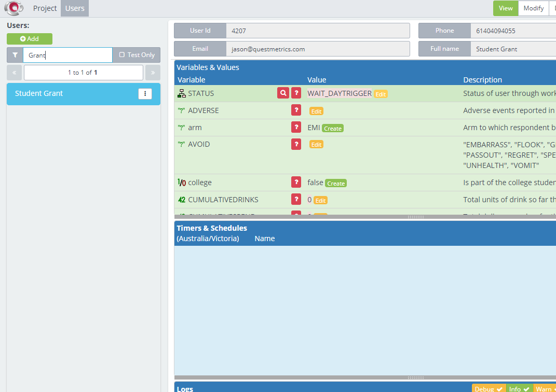Toggle the Info log level filter
This screenshot has height=392, width=556.
point(520,389)
